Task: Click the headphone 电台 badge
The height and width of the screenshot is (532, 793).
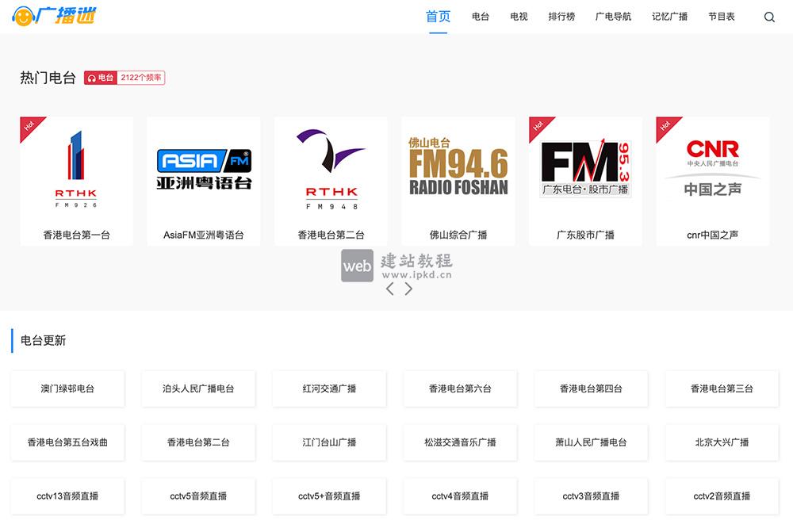Action: (x=100, y=78)
